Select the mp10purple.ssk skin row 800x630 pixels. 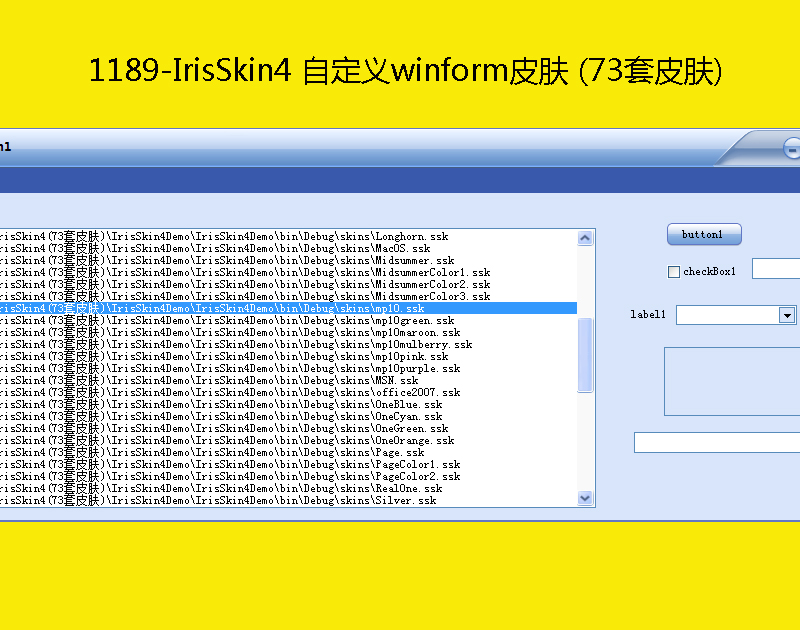point(288,368)
